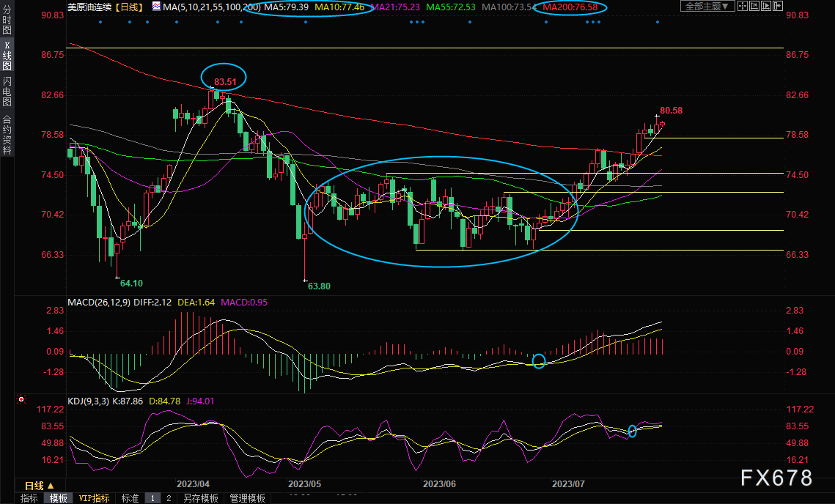The height and width of the screenshot is (504, 835).
Task: Click the 2023/05 date axis label
Action: (x=305, y=483)
